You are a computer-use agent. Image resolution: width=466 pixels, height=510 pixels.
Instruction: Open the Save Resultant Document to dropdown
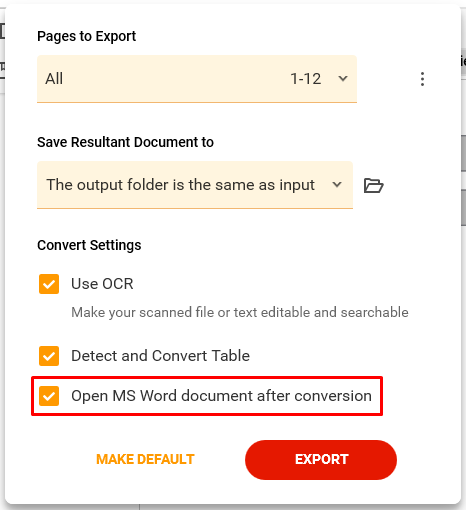[x=195, y=185]
